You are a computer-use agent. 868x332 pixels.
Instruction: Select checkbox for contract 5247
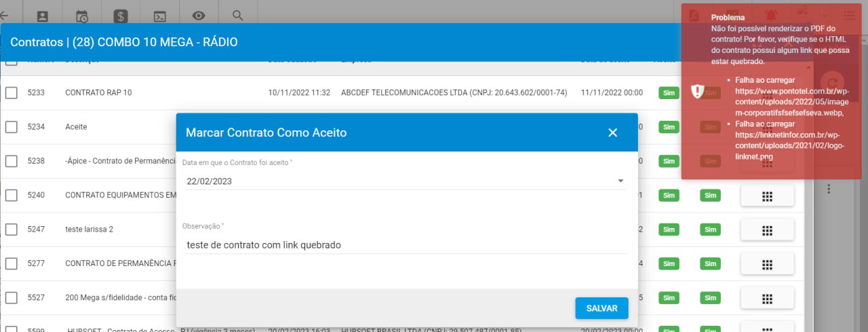[12, 229]
